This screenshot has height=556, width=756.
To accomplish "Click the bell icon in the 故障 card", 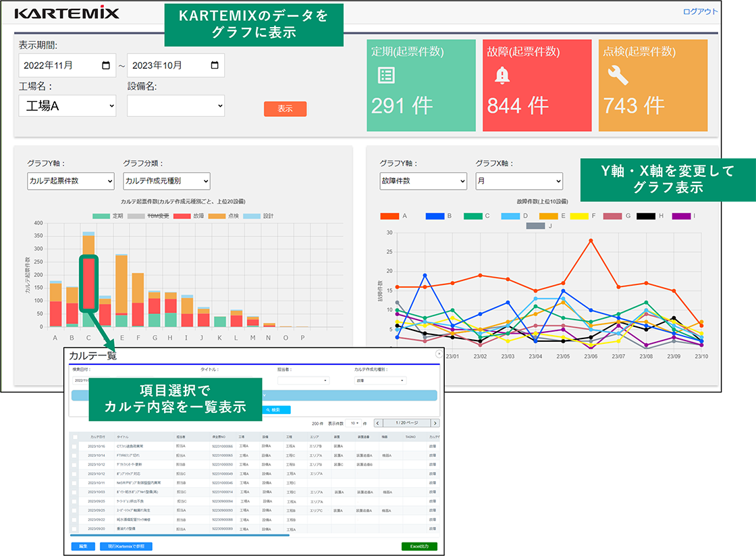I will [x=502, y=75].
